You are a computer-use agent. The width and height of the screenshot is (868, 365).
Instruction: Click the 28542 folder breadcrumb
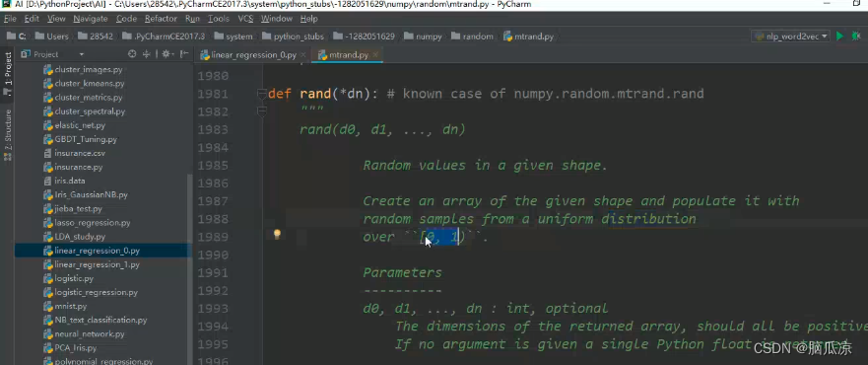point(96,36)
